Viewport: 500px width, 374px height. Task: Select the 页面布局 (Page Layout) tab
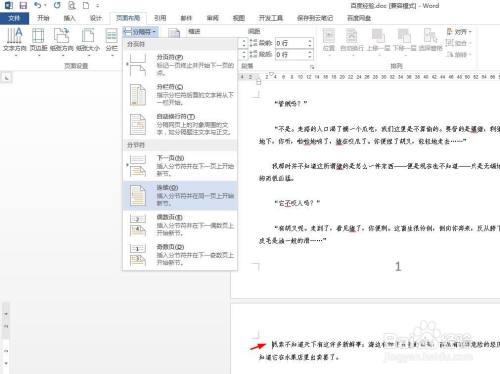pos(128,18)
